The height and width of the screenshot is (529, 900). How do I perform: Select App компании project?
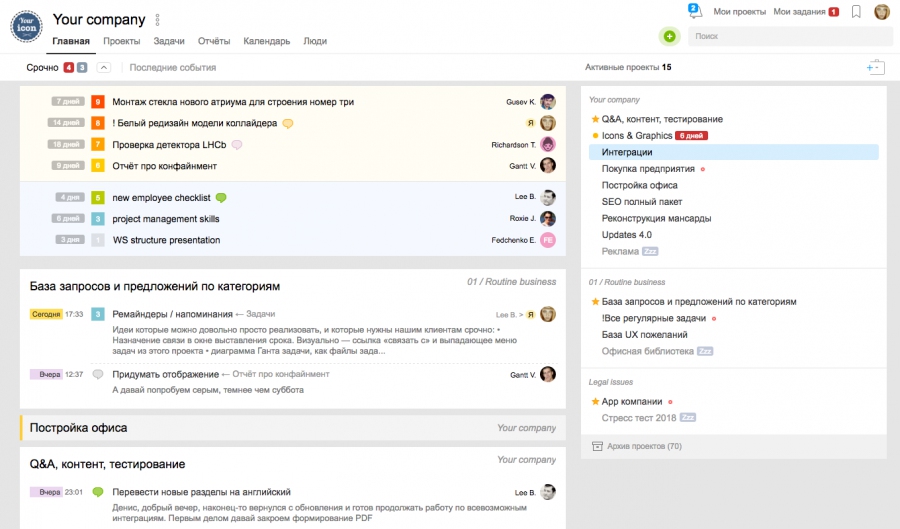point(631,402)
